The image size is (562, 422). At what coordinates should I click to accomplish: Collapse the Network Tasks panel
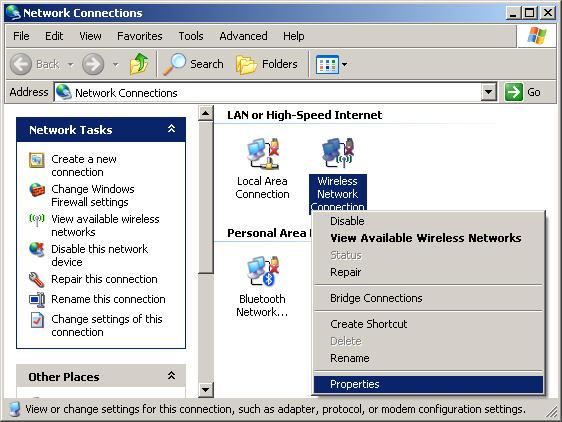coord(171,129)
